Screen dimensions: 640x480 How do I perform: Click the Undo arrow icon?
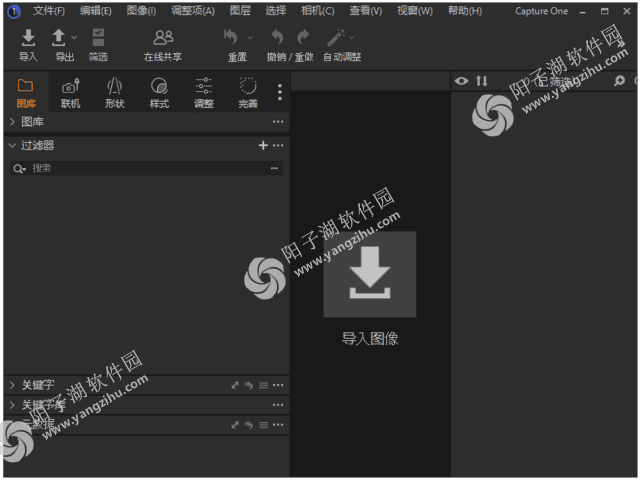pyautogui.click(x=277, y=37)
